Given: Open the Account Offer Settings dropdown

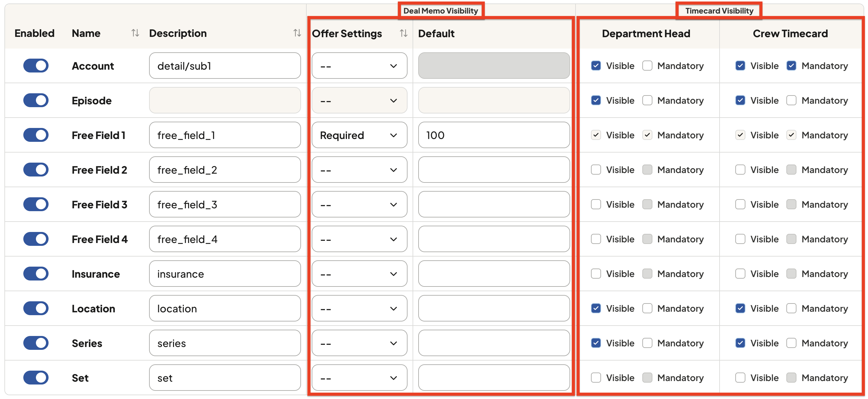Looking at the screenshot, I should (x=359, y=66).
